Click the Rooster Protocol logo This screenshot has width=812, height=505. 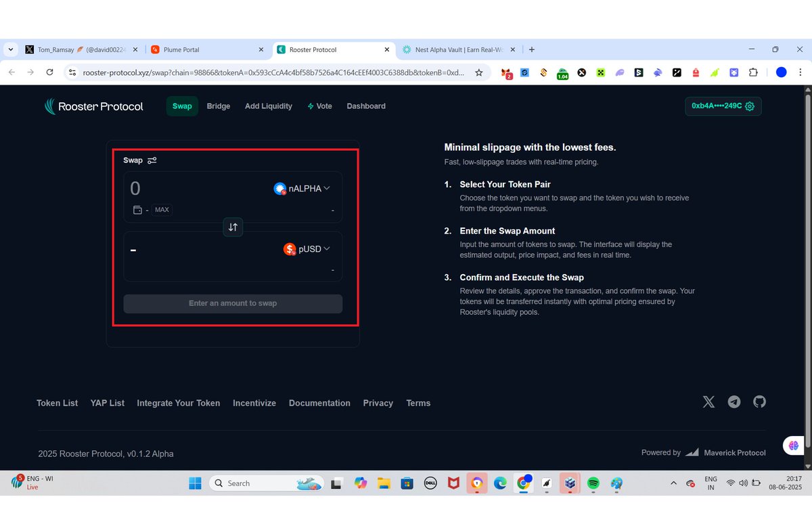click(x=93, y=106)
